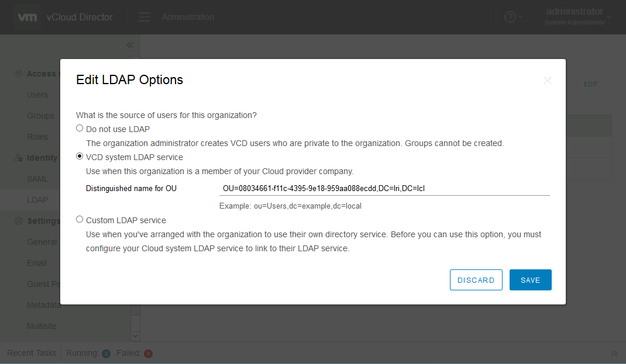This screenshot has width=626, height=364.
Task: Click the vCloud Director title
Action: [80, 17]
